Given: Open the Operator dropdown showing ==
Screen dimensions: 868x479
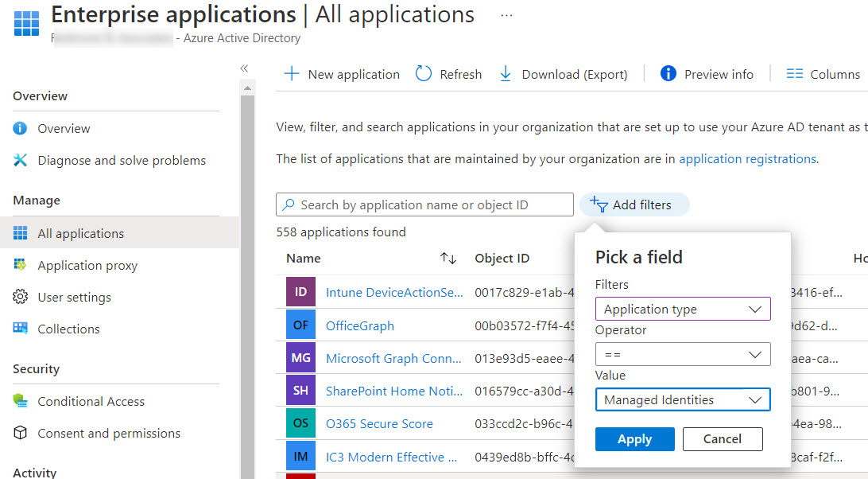Looking at the screenshot, I should [683, 354].
